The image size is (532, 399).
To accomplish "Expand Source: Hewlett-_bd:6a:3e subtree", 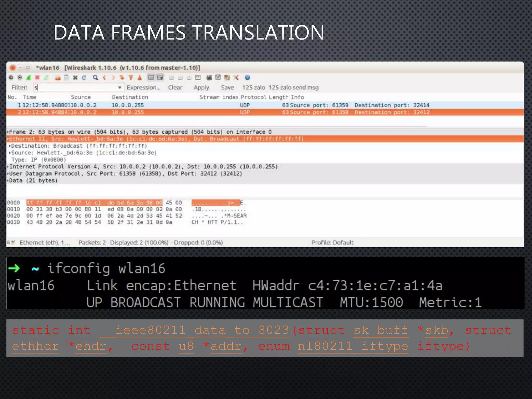I will click(10, 153).
